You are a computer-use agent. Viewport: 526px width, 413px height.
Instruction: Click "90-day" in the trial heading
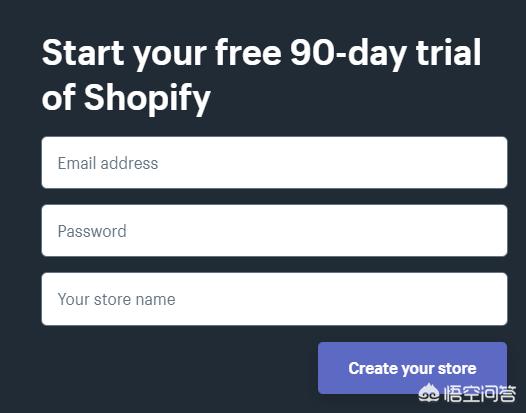tap(349, 54)
